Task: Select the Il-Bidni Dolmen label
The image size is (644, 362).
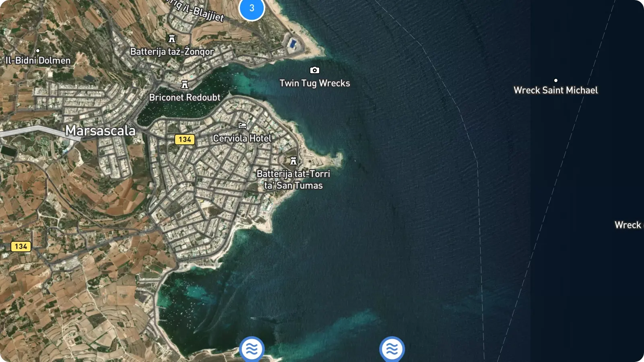Action: tap(38, 60)
